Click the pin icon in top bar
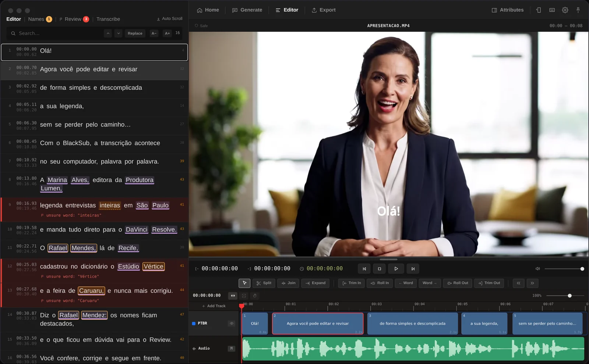The image size is (589, 364). click(578, 10)
